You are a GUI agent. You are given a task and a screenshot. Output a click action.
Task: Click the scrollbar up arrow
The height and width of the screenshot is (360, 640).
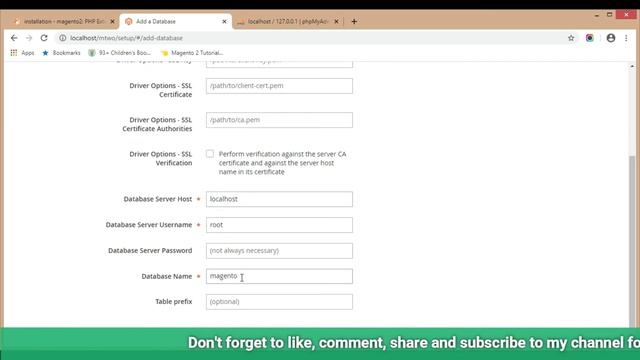point(632,66)
